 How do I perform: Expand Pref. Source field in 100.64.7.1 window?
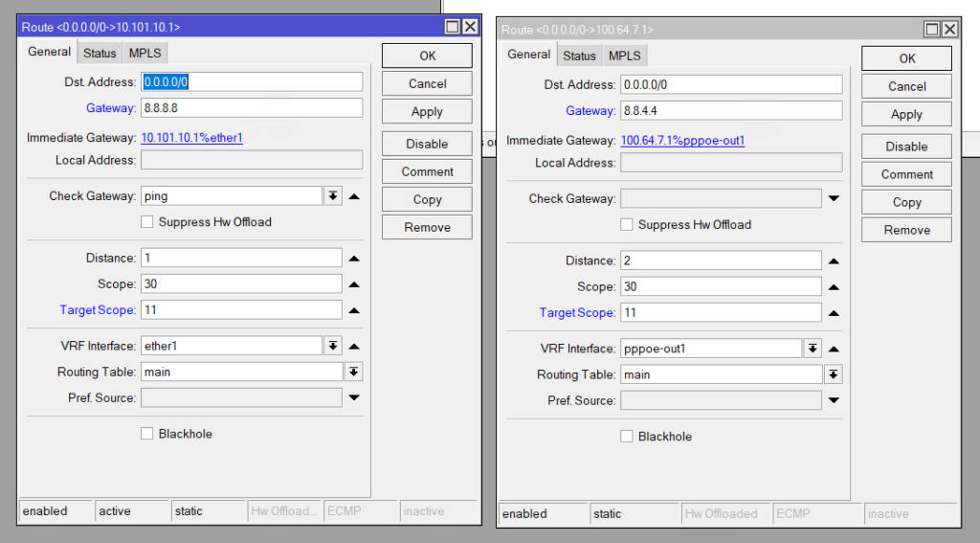click(x=834, y=400)
